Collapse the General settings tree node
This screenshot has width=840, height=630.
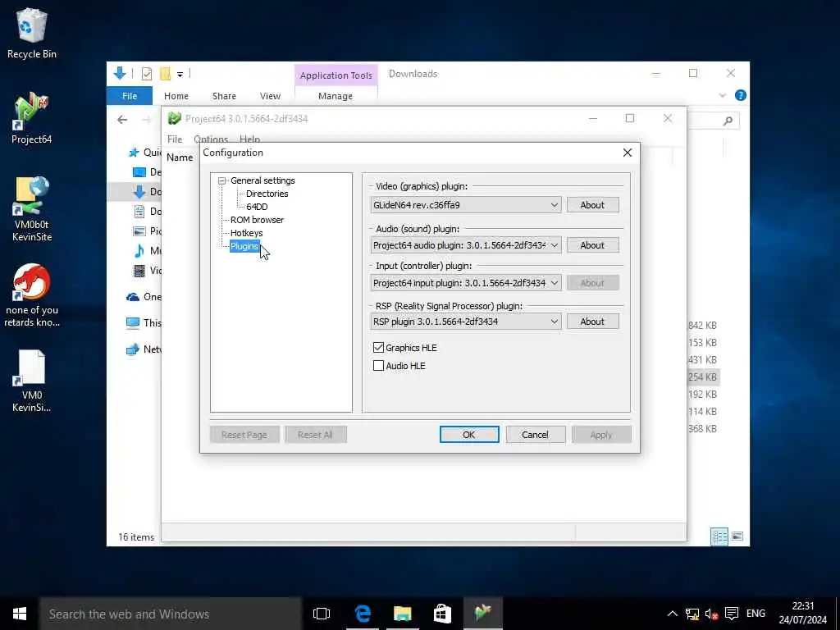tap(221, 181)
